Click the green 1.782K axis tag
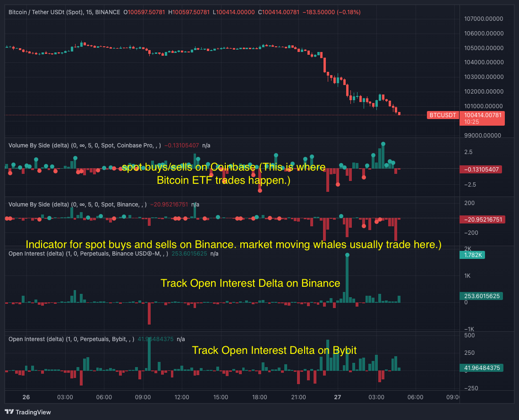Image resolution: width=519 pixels, height=420 pixels. pos(472,255)
